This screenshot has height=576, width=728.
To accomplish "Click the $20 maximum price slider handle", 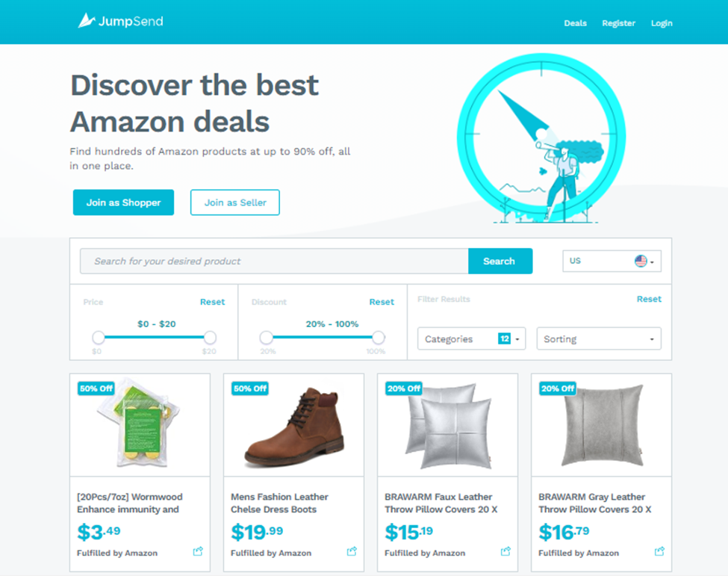I will point(210,337).
